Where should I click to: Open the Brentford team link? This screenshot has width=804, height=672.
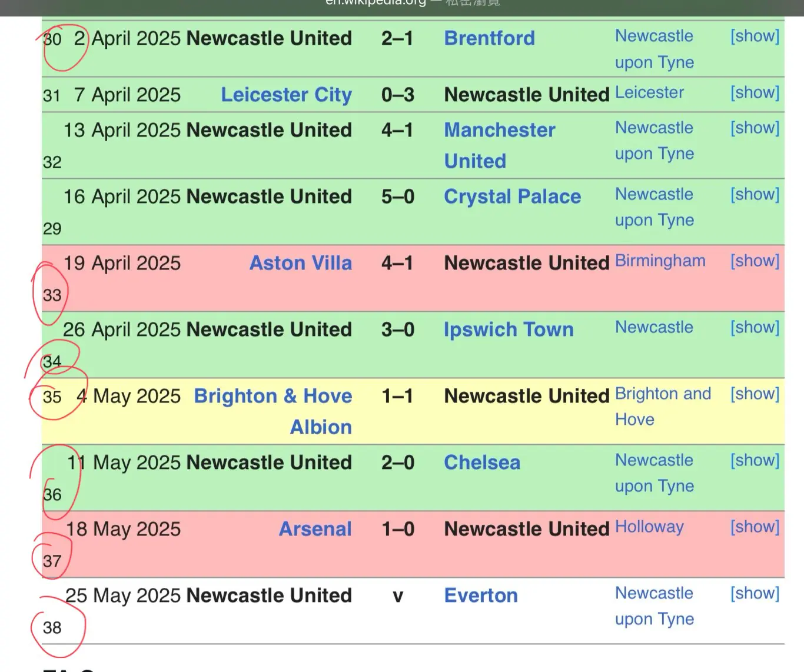coord(489,38)
